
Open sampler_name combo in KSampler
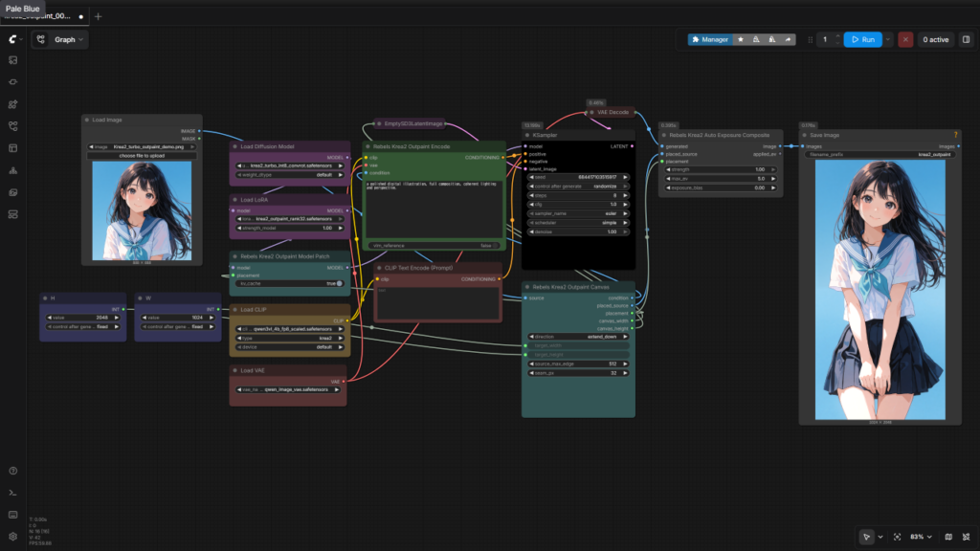tap(577, 213)
